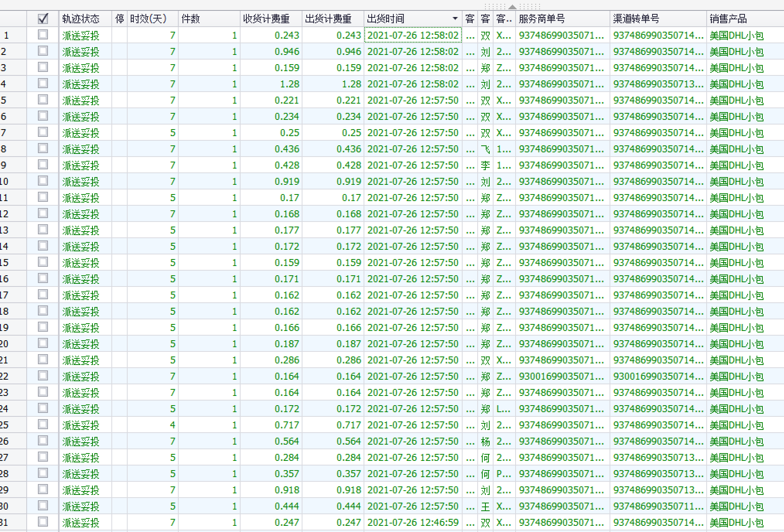Open the 出货时间 column filter dropdown arrow
The width and height of the screenshot is (784, 532).
coord(455,19)
